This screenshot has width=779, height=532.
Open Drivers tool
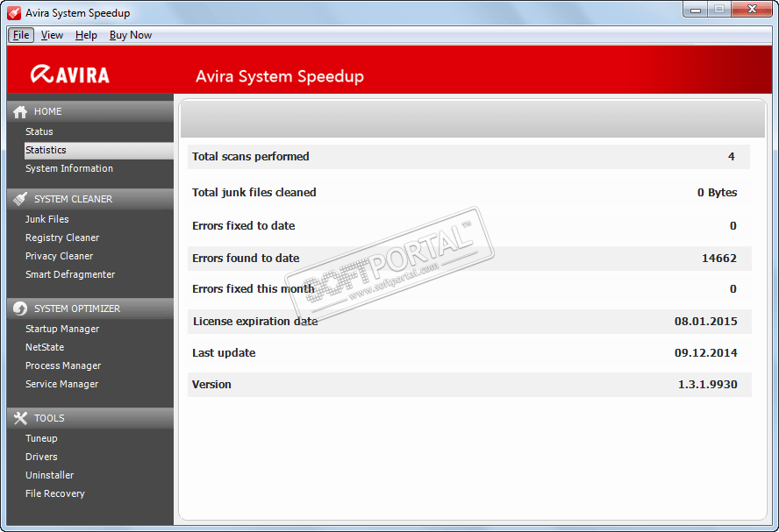41,457
